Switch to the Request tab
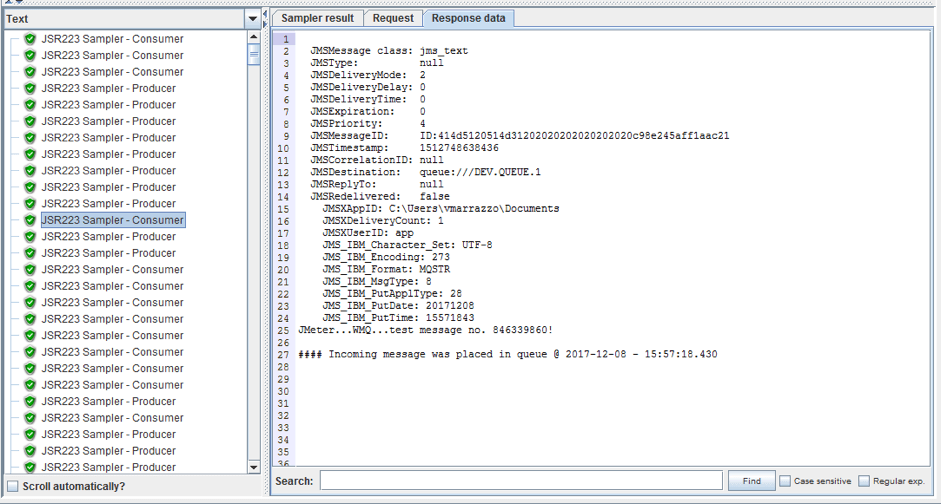941x504 pixels. [393, 18]
